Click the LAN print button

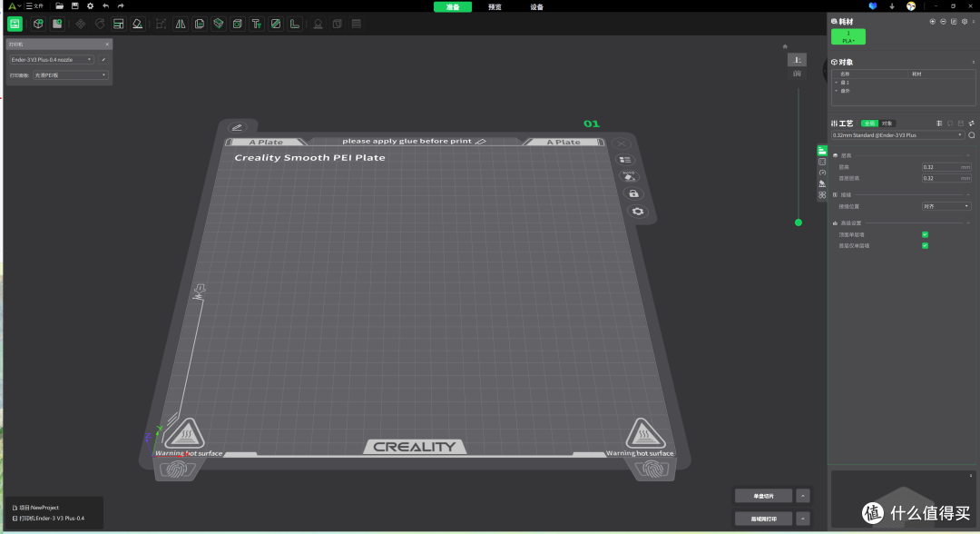[763, 519]
